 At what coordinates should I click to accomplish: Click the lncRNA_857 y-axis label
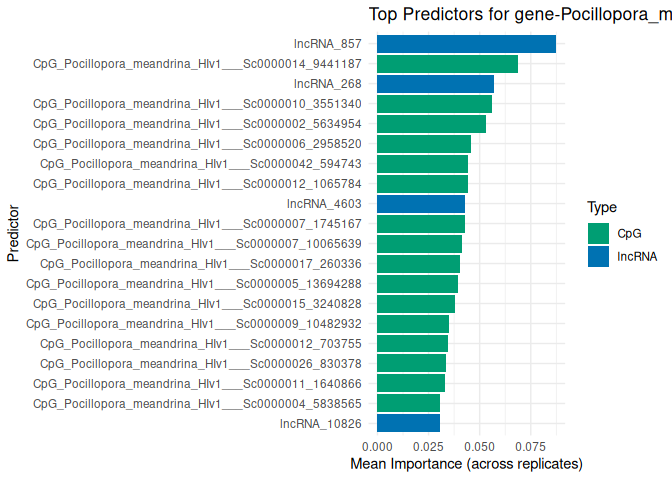[327, 44]
